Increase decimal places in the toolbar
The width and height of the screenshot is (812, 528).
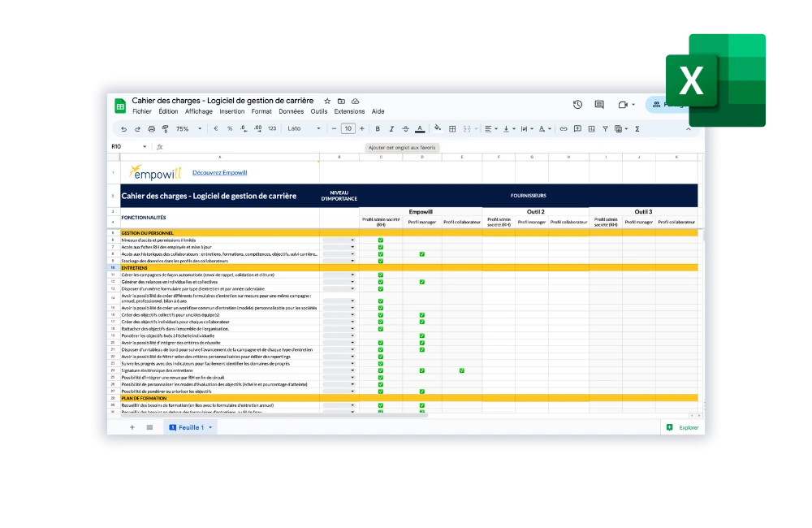pos(258,128)
